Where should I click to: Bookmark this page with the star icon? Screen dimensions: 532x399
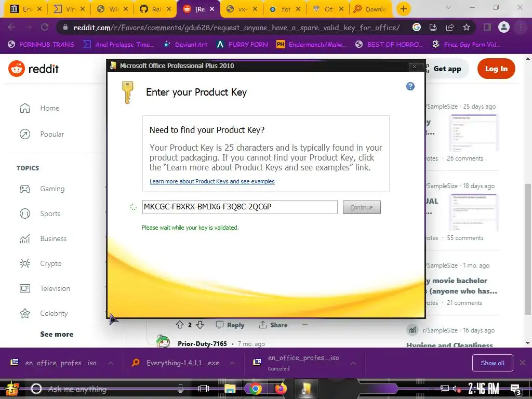(467, 27)
